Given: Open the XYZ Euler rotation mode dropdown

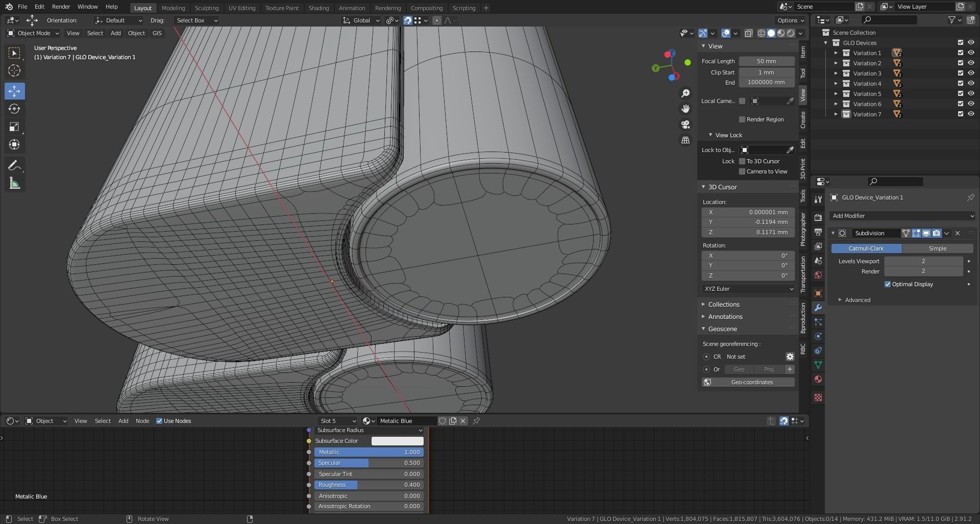Looking at the screenshot, I should coord(748,289).
